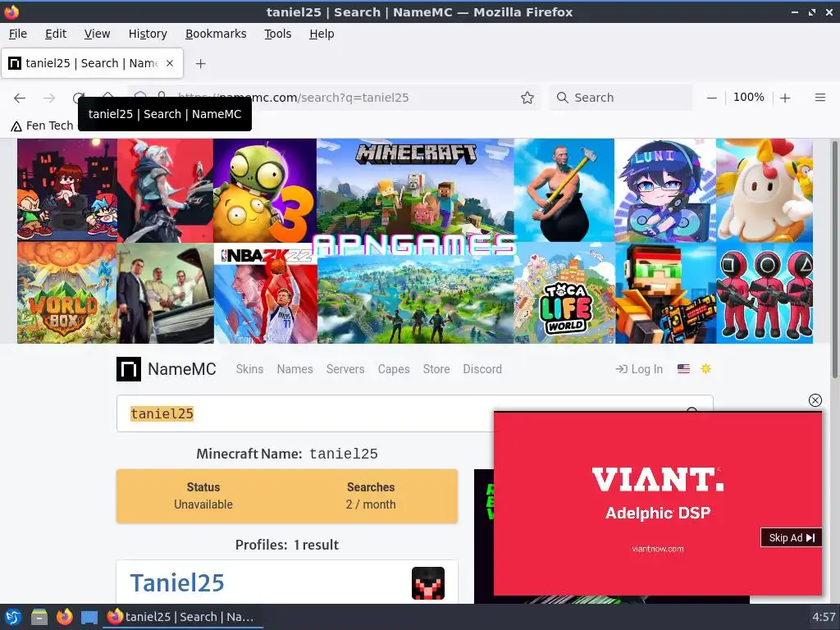Open the taskbar start menu icon
The image size is (840, 630).
pos(13,617)
